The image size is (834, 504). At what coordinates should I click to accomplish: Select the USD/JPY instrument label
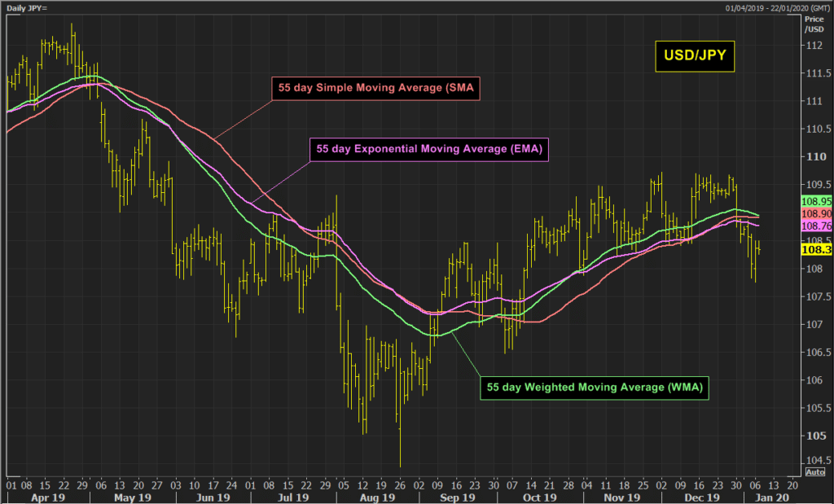tap(695, 56)
